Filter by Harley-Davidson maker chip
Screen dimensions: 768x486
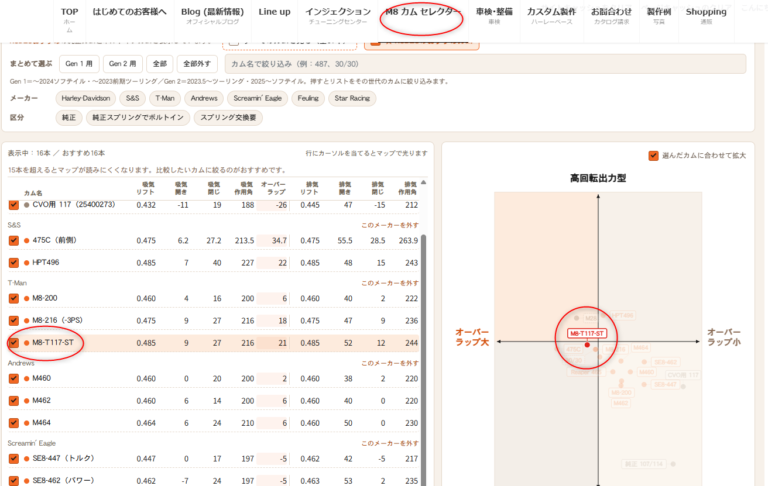point(86,98)
